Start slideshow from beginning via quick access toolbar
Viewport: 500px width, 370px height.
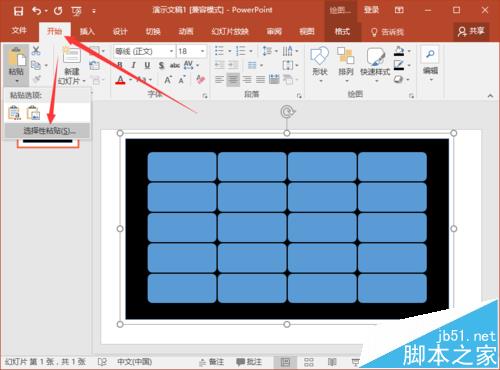(77, 12)
